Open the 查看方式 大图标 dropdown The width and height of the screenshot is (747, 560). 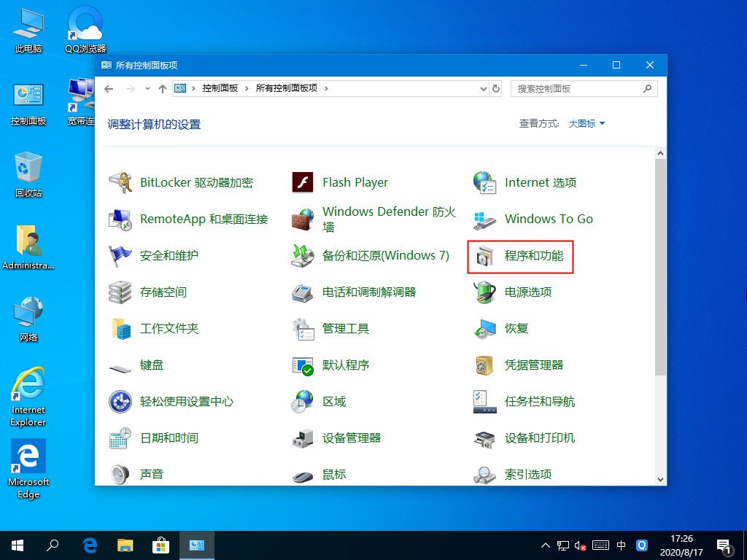(587, 123)
